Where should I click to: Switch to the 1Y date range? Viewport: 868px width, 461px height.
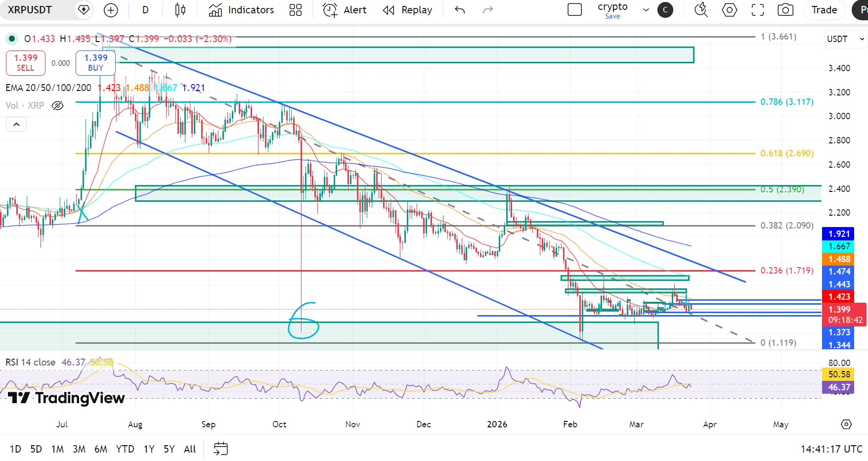(149, 449)
